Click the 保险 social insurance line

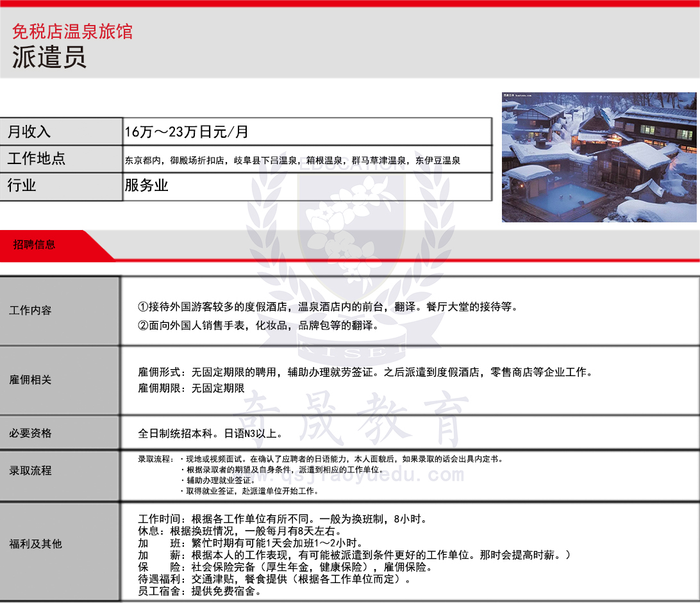[x=286, y=567]
